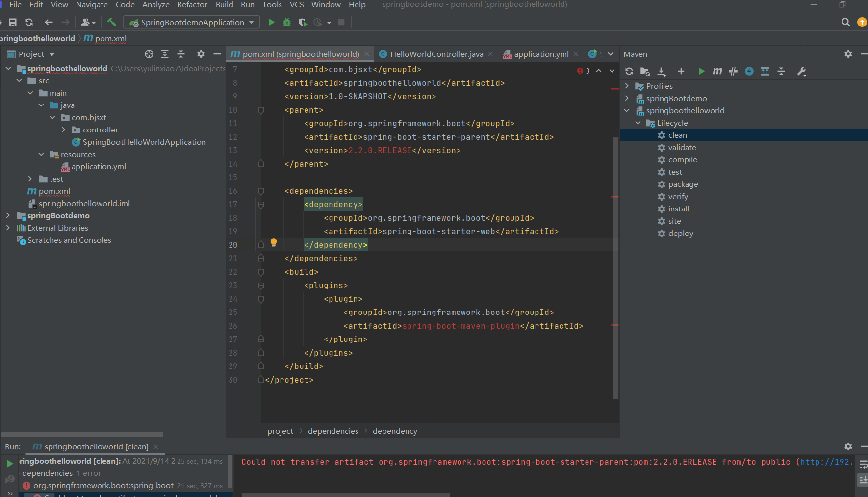Viewport: 868px width, 497px height.
Task: Toggle Skip Tests mode in Maven toolbar
Action: [749, 71]
